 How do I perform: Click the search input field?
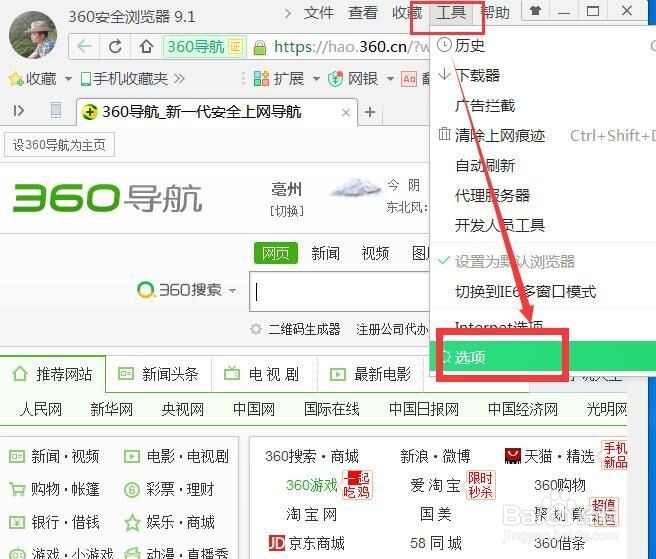tap(340, 292)
